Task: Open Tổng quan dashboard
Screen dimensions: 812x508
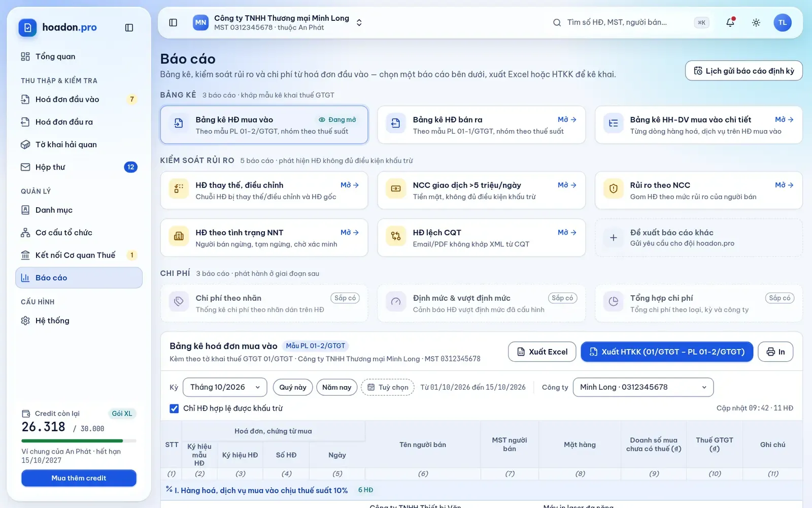Action: click(x=79, y=56)
